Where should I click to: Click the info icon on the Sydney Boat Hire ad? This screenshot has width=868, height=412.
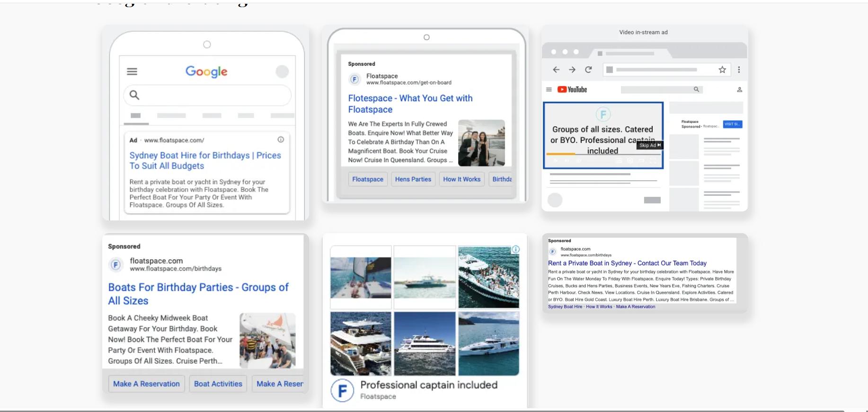tap(281, 140)
